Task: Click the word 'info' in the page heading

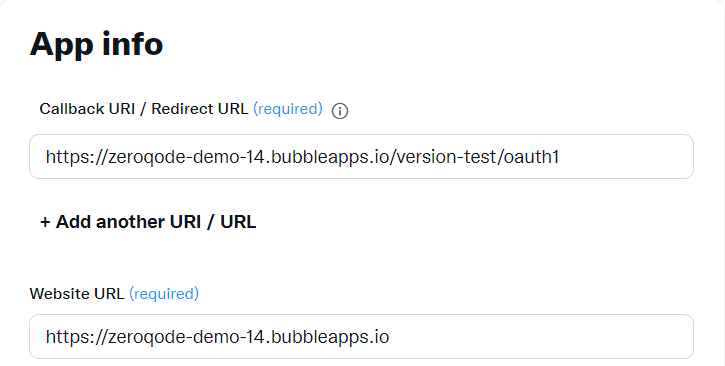Action: tap(133, 44)
